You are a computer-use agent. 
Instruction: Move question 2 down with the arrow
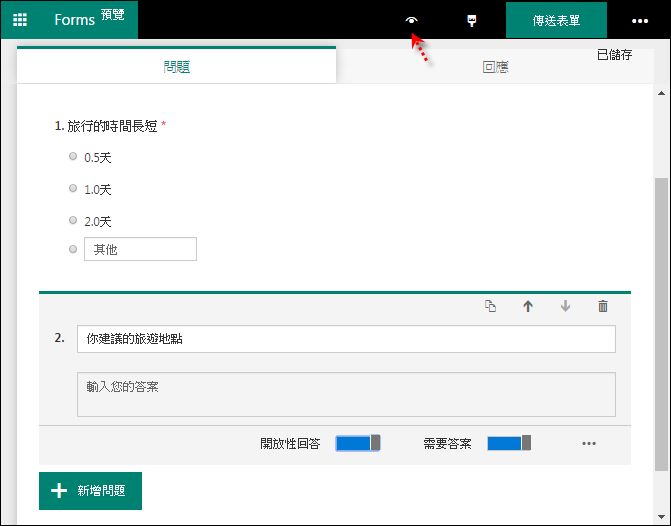coord(565,306)
